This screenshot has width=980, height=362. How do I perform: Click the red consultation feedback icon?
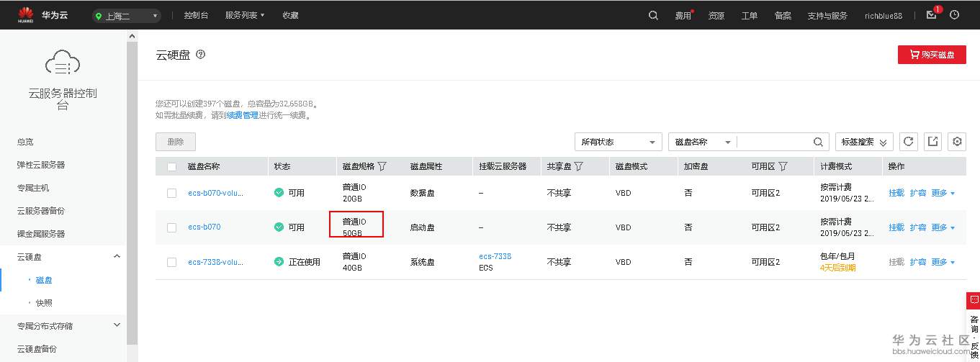(x=973, y=299)
